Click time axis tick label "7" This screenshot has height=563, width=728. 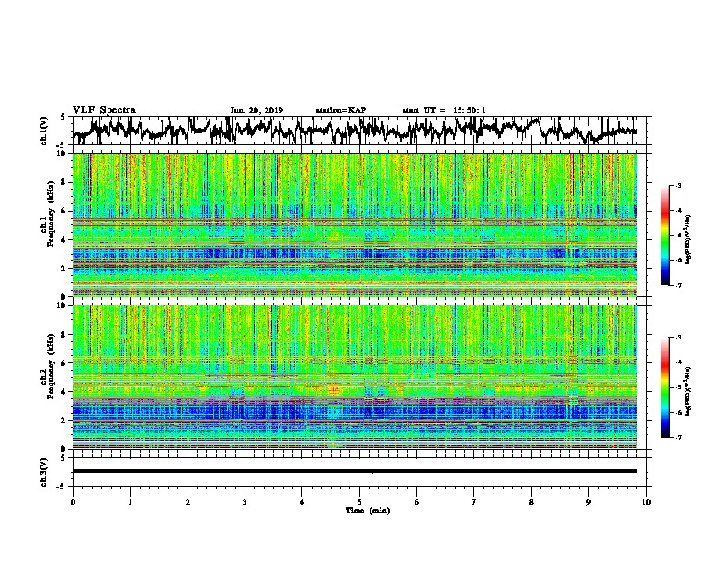tap(474, 502)
